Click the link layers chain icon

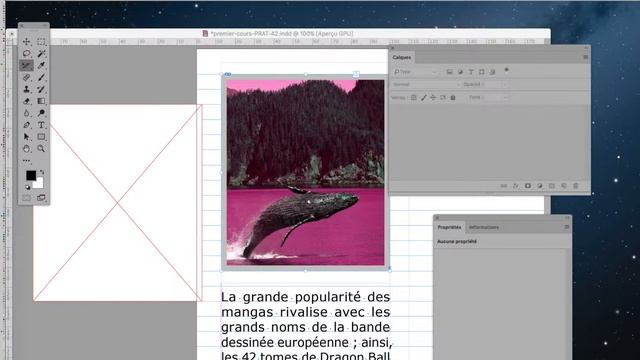point(504,186)
